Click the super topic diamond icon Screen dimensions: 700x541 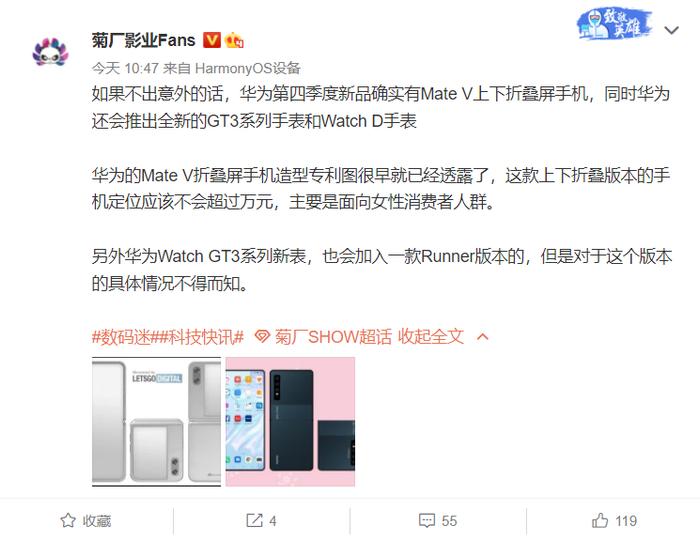click(x=262, y=337)
